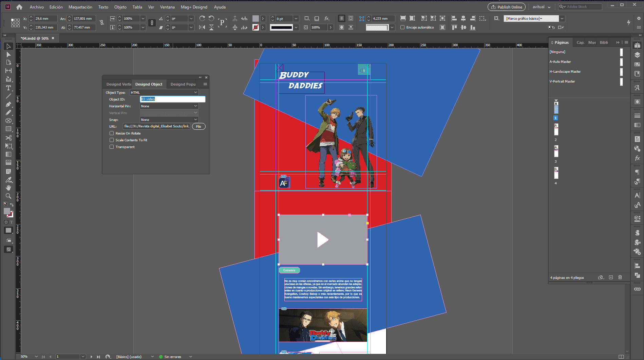Screen dimensions: 644x360
Task: Enable Scale Contents To Fit checkbox
Action: point(112,140)
